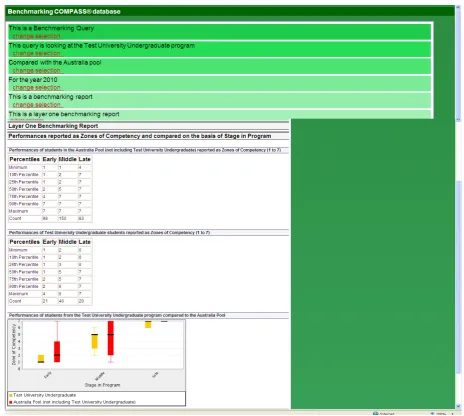Click 'Percentiles' header in Test University table
The width and height of the screenshot is (464, 416).
click(x=25, y=242)
